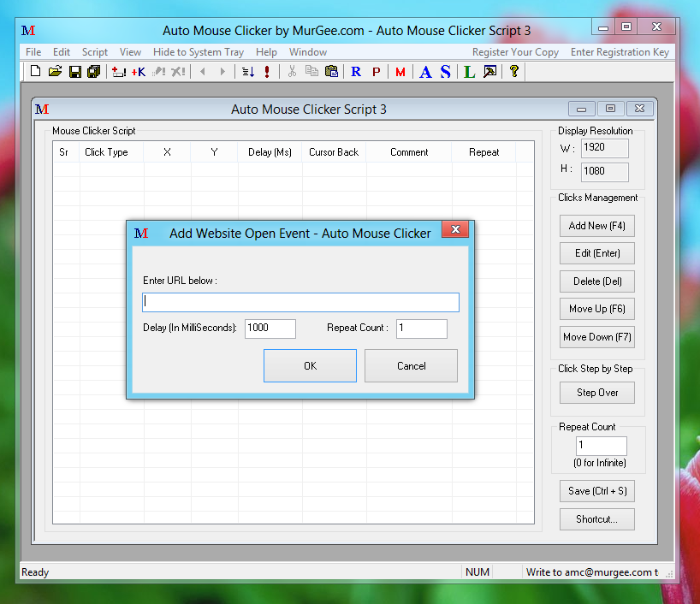Click the Open folder toolbar icon
Image resolution: width=700 pixels, height=604 pixels.
click(55, 72)
